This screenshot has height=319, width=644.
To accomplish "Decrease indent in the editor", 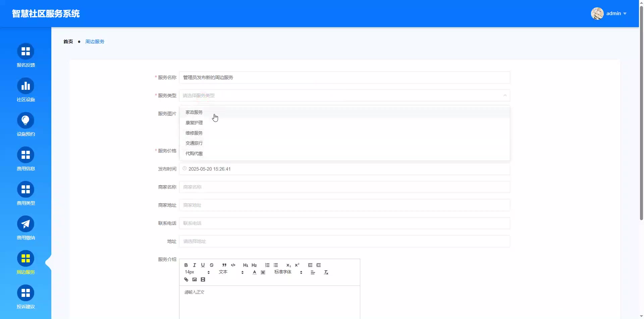I will [x=310, y=265].
